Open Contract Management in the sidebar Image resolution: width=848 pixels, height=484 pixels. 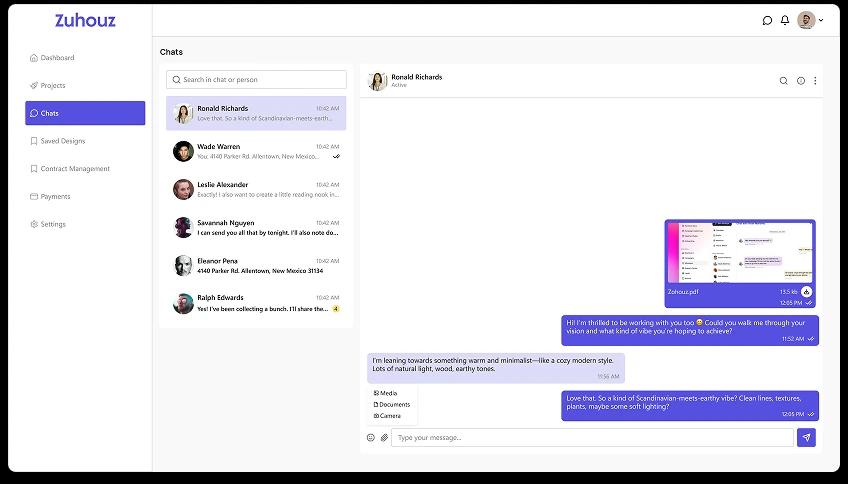click(75, 169)
